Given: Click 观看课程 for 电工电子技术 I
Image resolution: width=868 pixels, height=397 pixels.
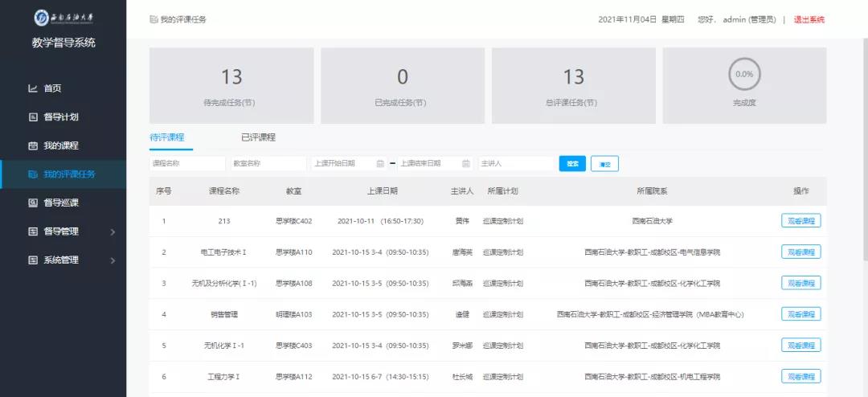Looking at the screenshot, I should pos(800,252).
